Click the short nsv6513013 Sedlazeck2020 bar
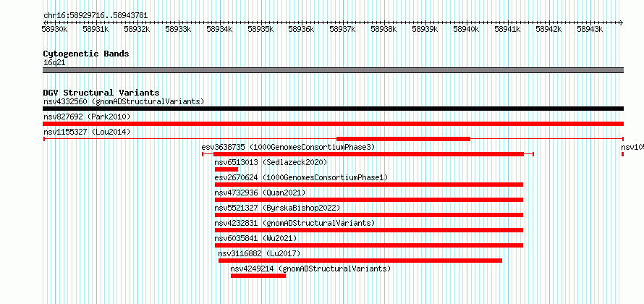 [226, 169]
